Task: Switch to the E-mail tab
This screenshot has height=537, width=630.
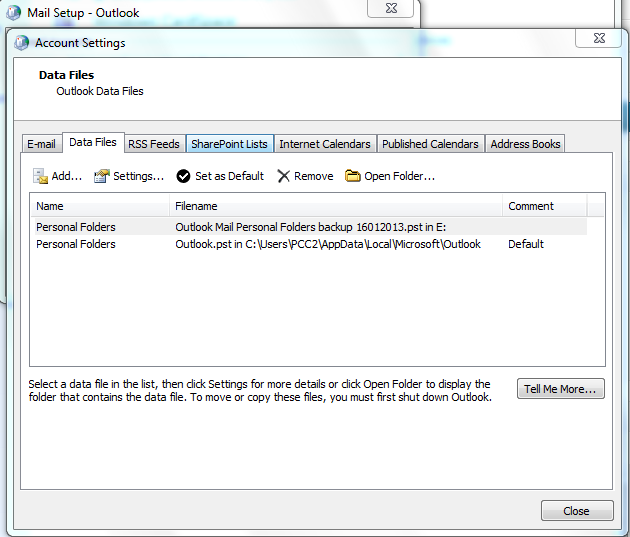Action: [x=41, y=144]
